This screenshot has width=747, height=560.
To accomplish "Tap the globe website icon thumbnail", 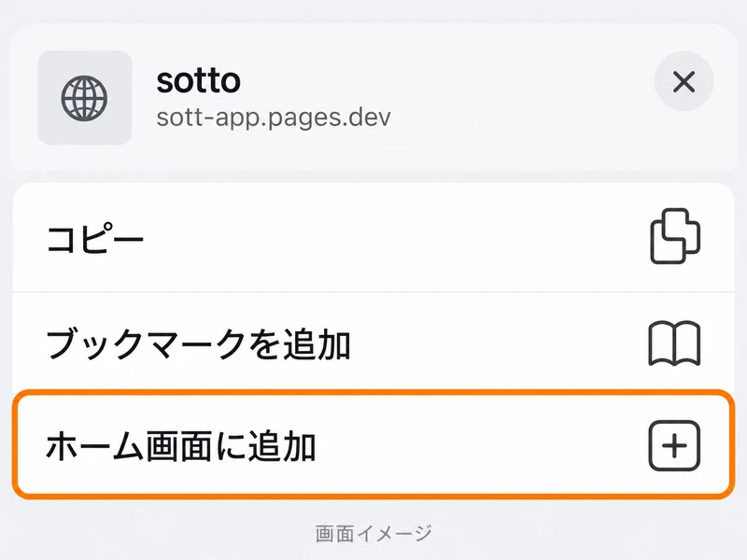I will (x=85, y=98).
